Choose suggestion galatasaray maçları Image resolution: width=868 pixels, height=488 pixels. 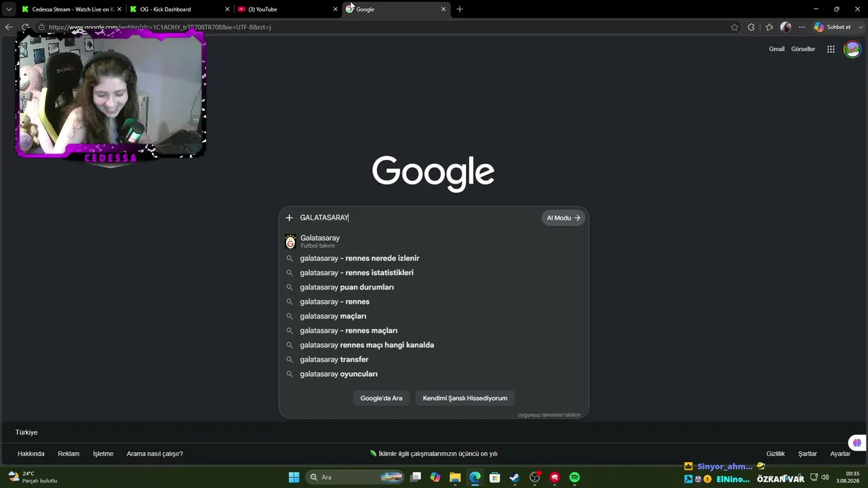(434, 316)
